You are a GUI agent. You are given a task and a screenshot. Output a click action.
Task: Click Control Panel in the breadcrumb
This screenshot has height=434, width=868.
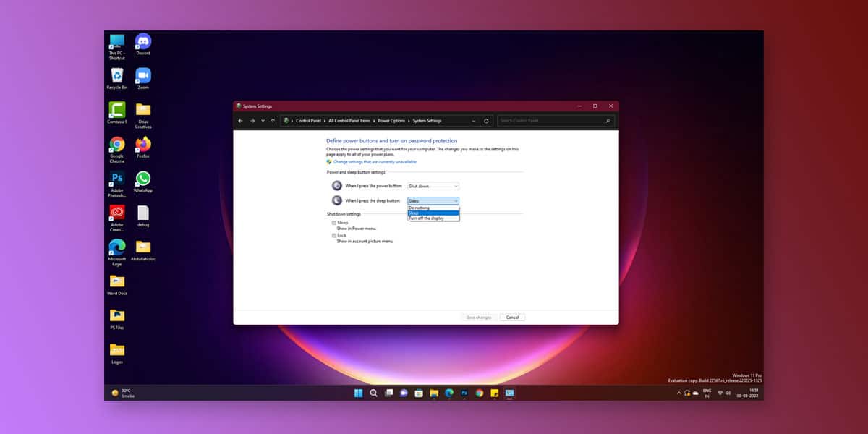(308, 121)
